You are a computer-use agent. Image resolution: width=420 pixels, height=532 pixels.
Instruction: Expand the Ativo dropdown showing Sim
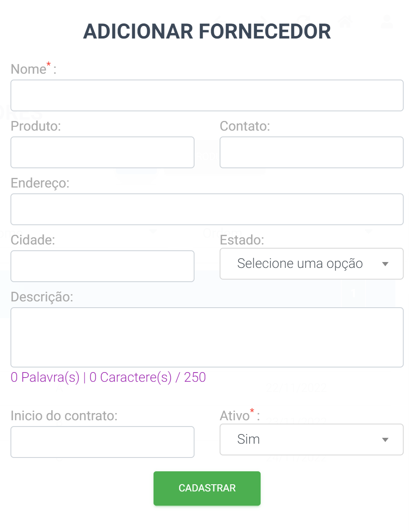pos(312,439)
